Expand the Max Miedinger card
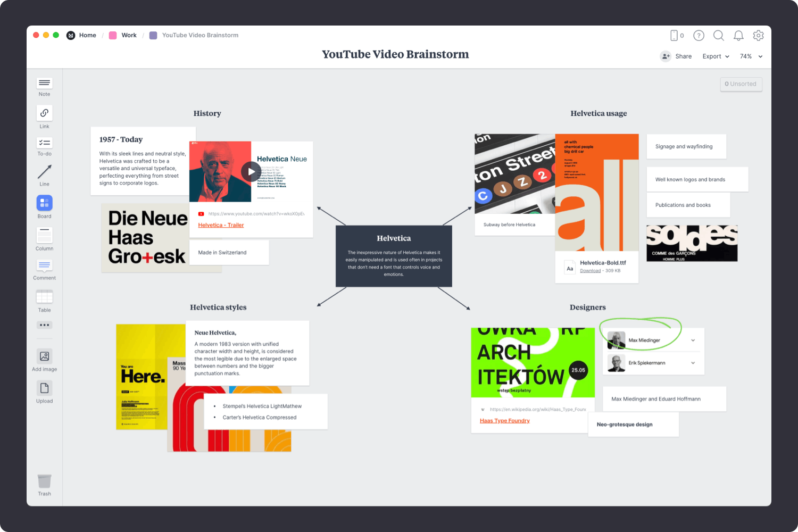 [693, 340]
